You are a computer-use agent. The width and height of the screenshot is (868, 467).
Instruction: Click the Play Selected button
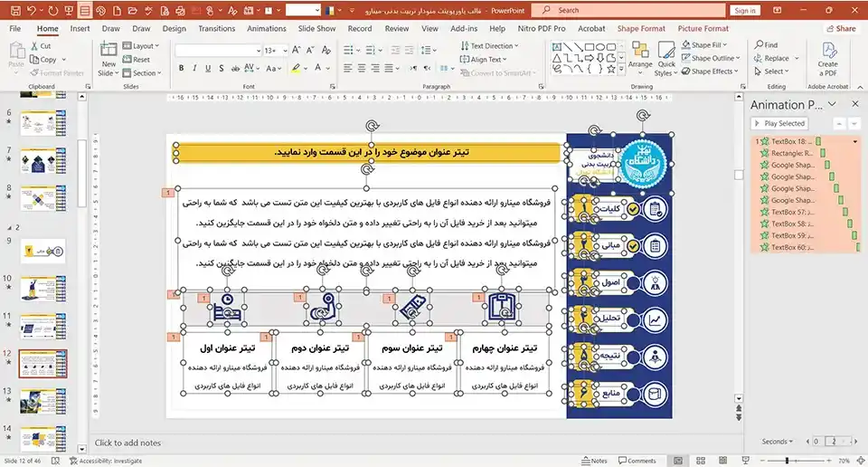[779, 123]
